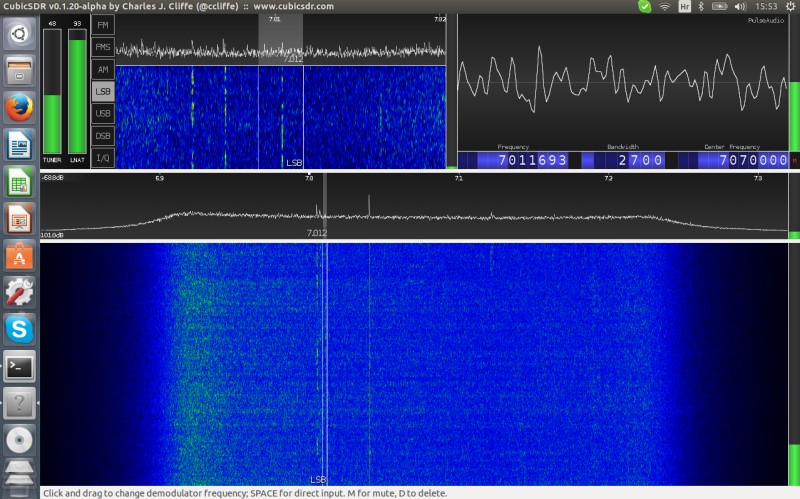
Task: Launch Firefox from the dock
Action: [x=19, y=108]
